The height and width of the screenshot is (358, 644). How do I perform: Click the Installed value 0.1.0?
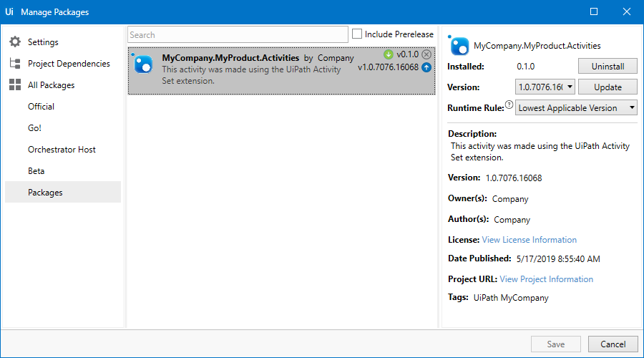(x=526, y=66)
